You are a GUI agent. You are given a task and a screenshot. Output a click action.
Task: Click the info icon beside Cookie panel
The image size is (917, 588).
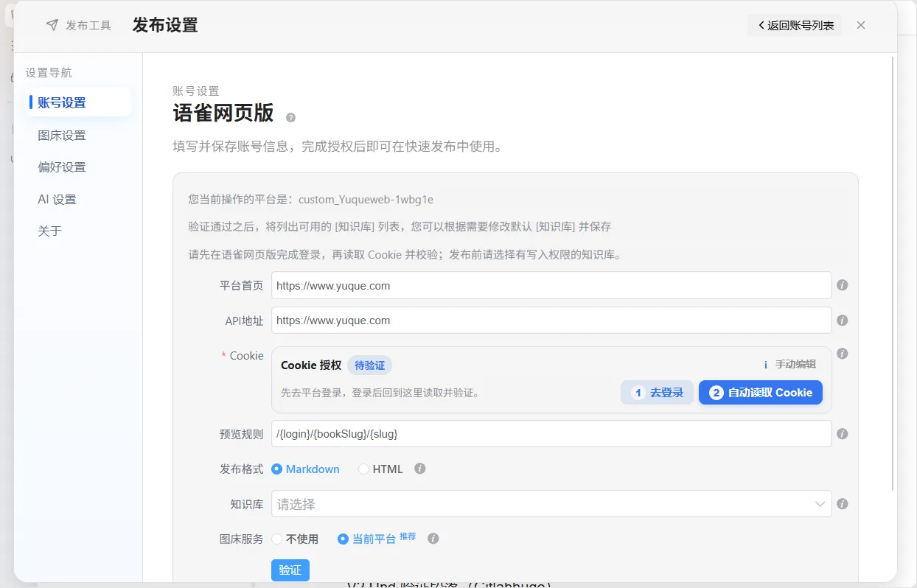coord(843,354)
